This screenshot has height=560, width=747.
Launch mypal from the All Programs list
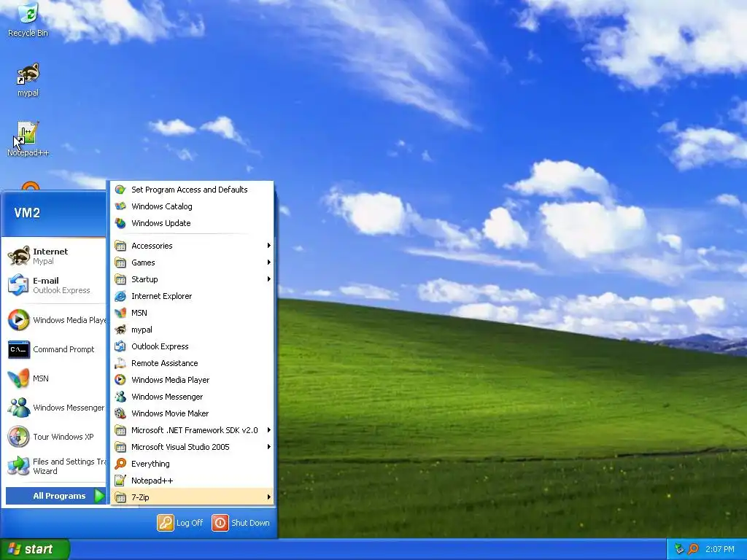pos(193,330)
